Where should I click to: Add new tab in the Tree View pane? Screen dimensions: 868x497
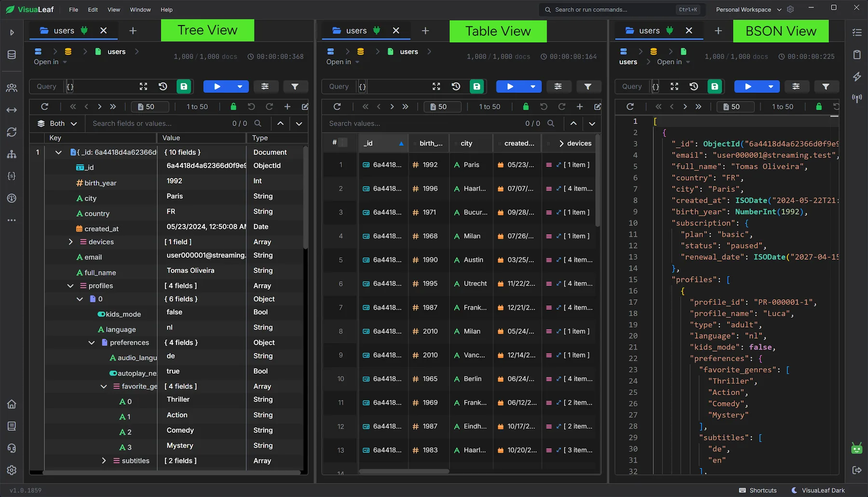click(x=133, y=31)
